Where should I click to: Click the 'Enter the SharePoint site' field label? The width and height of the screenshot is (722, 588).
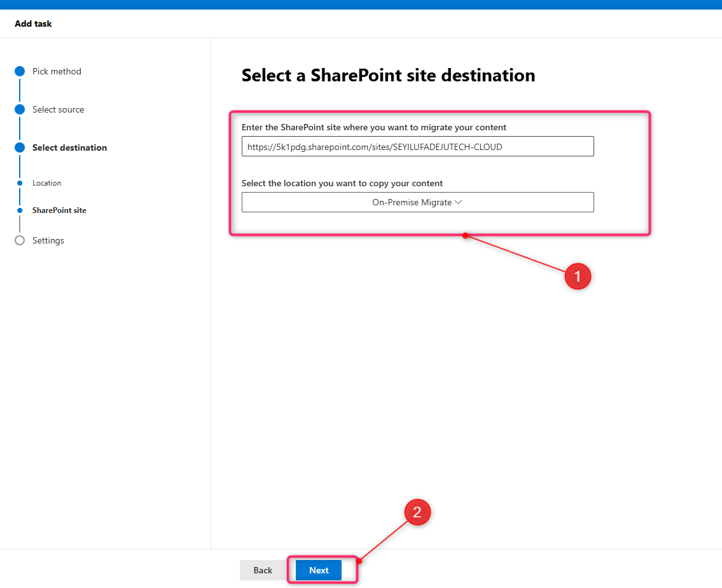[x=374, y=127]
